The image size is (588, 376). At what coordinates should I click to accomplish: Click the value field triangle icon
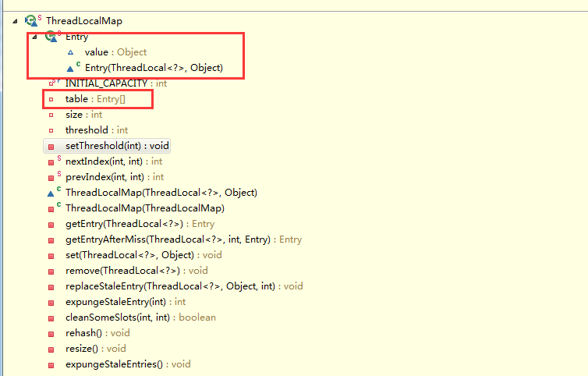click(70, 52)
